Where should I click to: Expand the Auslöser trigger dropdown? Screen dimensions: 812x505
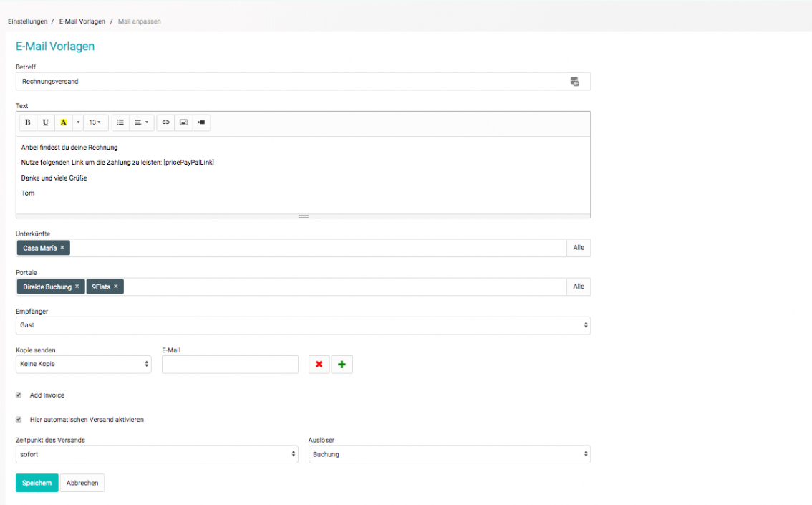(x=449, y=454)
